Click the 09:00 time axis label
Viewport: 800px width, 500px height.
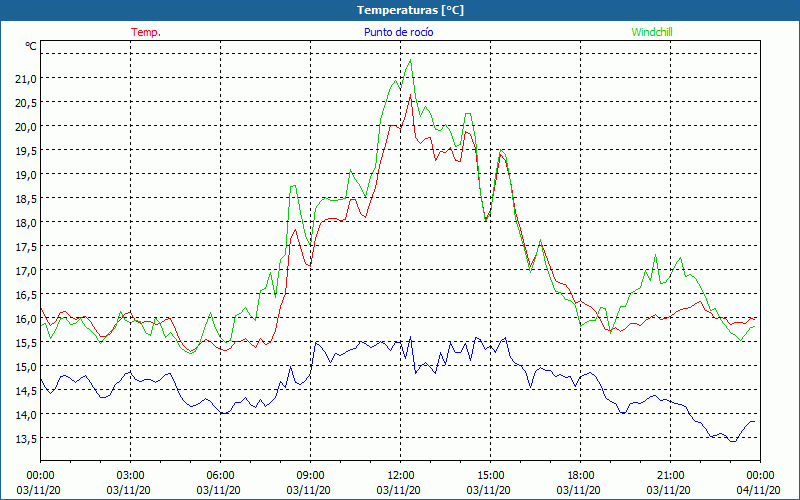[x=310, y=476]
